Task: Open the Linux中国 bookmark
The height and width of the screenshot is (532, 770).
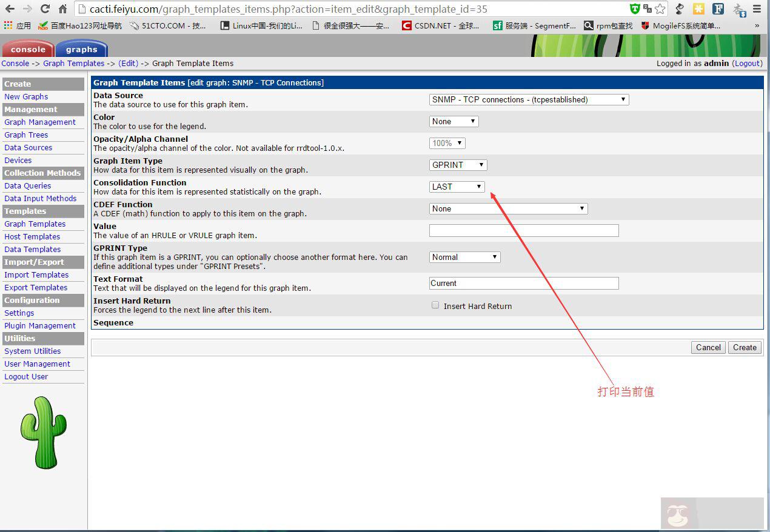Action: 261,25
